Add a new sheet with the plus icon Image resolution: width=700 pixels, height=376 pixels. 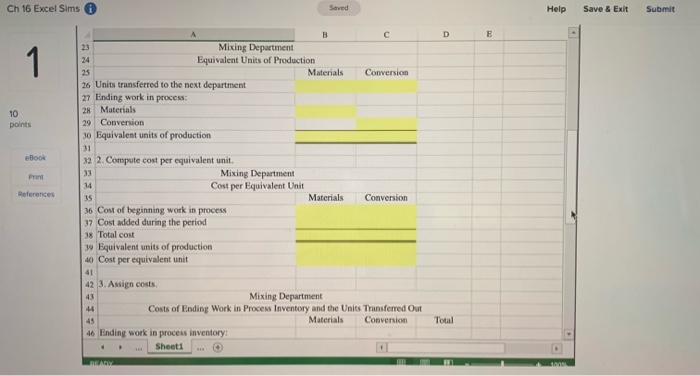218,347
